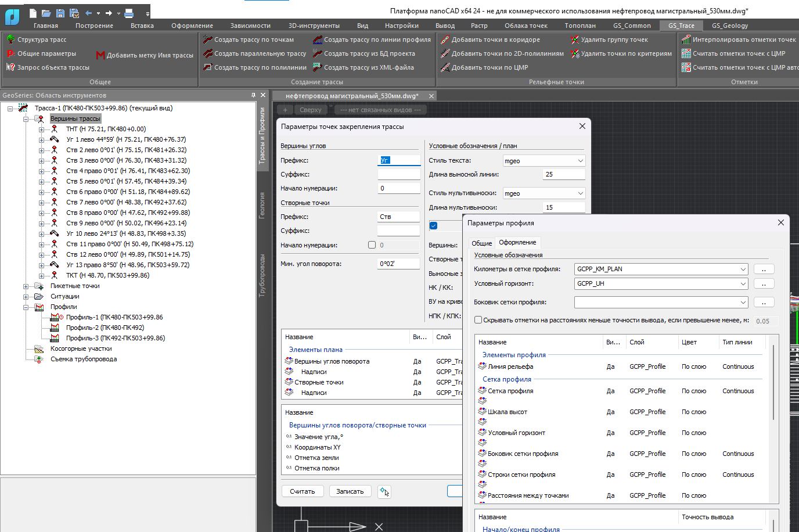
Task: Collapse 'Вершины трассы' tree node
Action: (26, 119)
